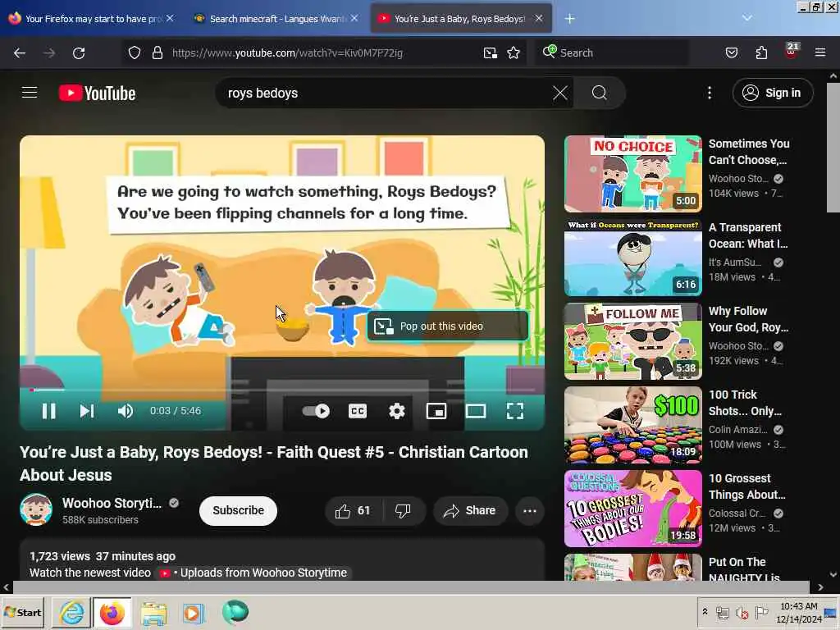This screenshot has width=840, height=630.
Task: Open YouTube settings three-dot menu
Action: [710, 93]
